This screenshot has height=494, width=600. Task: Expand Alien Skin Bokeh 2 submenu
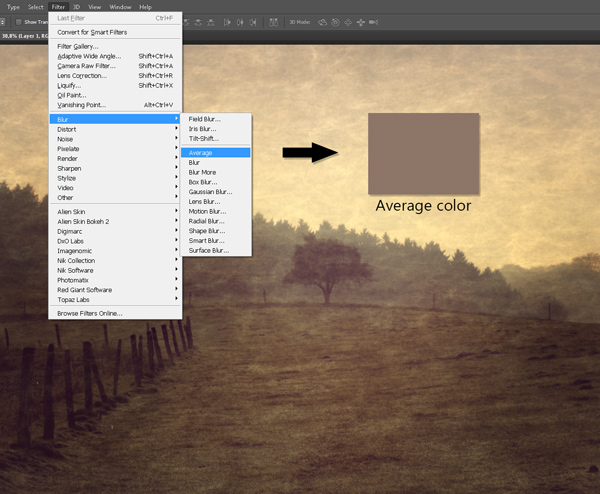tap(115, 222)
